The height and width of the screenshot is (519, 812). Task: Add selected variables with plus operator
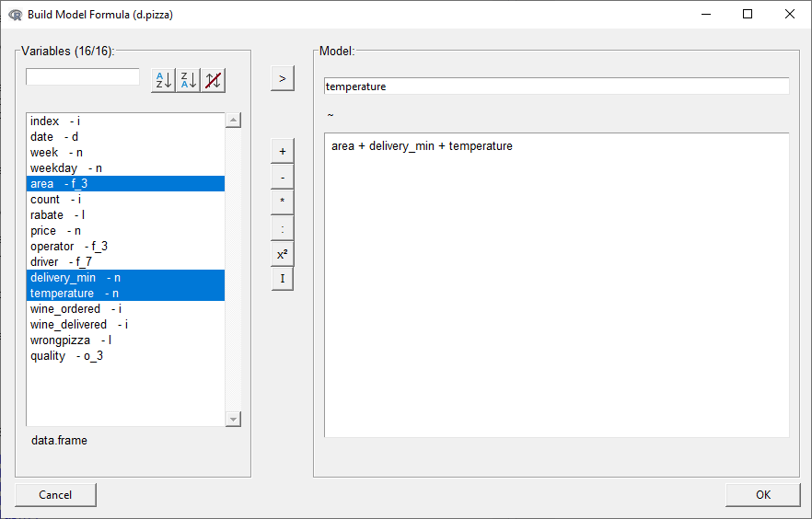282,151
